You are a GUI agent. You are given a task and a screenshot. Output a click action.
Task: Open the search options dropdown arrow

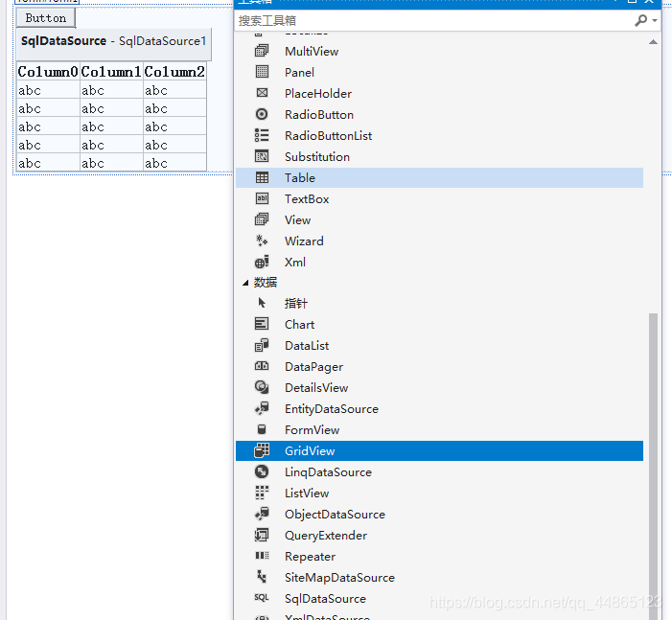pos(654,20)
